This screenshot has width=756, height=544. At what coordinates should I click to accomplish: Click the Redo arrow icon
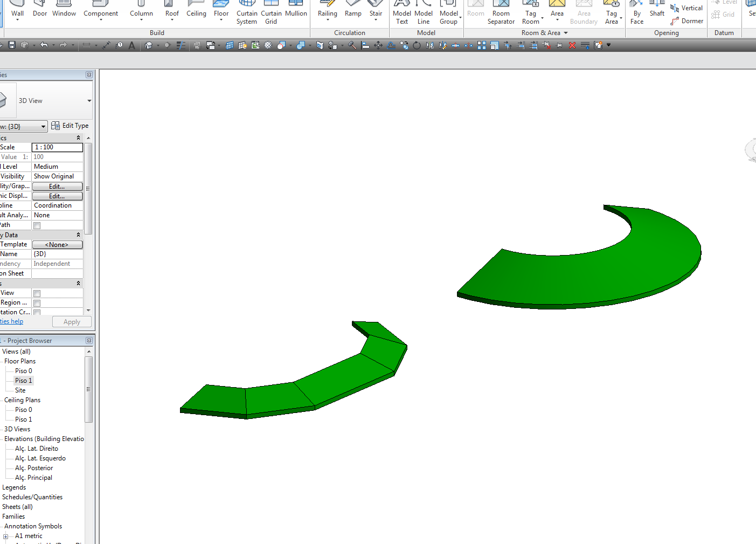[x=63, y=45]
